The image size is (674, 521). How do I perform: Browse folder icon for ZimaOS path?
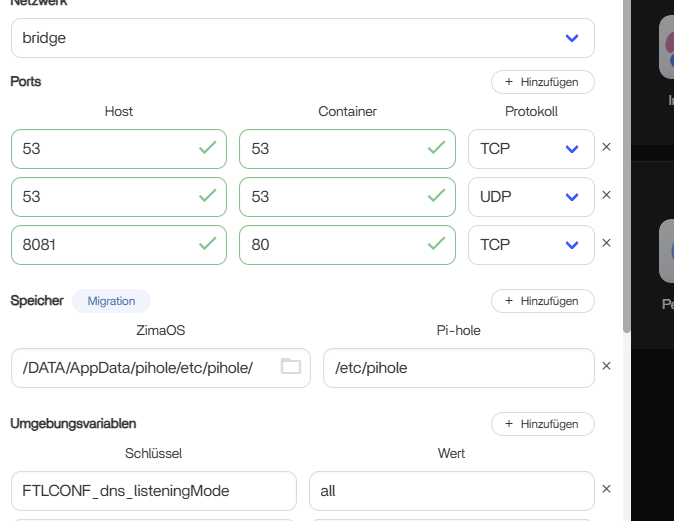click(290, 367)
